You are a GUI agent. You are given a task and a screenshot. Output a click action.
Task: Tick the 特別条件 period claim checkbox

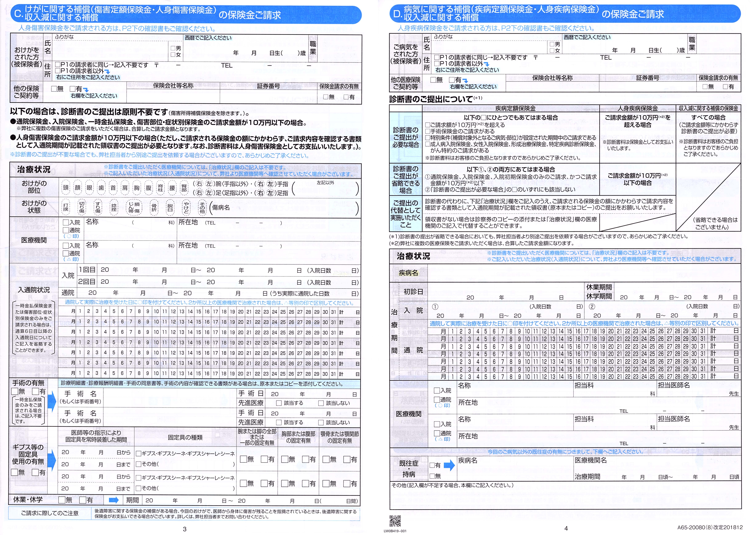tap(428, 138)
